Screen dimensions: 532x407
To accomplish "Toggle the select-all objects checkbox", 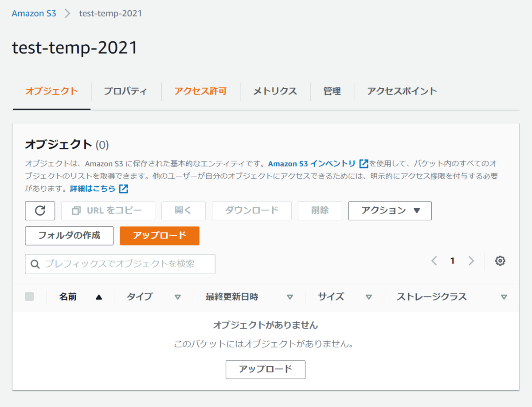I will coord(29,297).
